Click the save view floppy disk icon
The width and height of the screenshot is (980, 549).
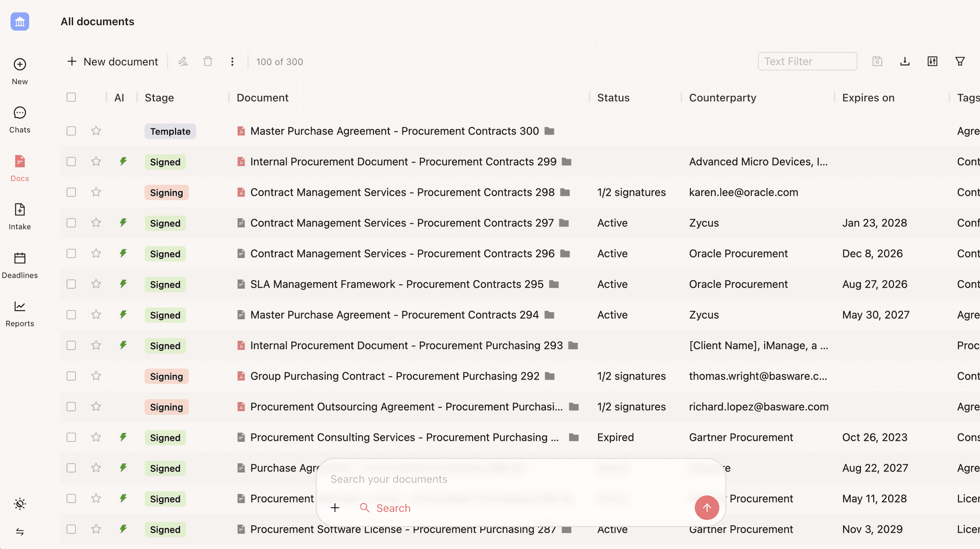click(x=877, y=61)
